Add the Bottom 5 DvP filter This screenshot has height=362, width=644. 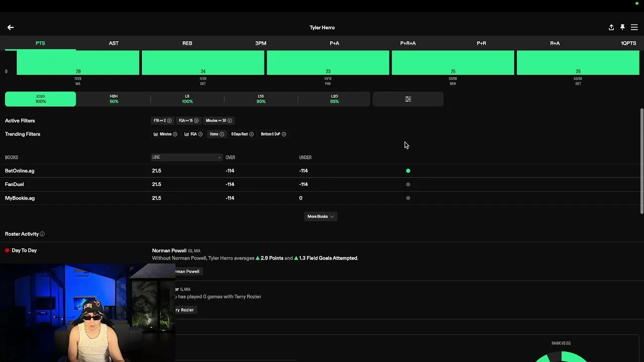[284, 134]
